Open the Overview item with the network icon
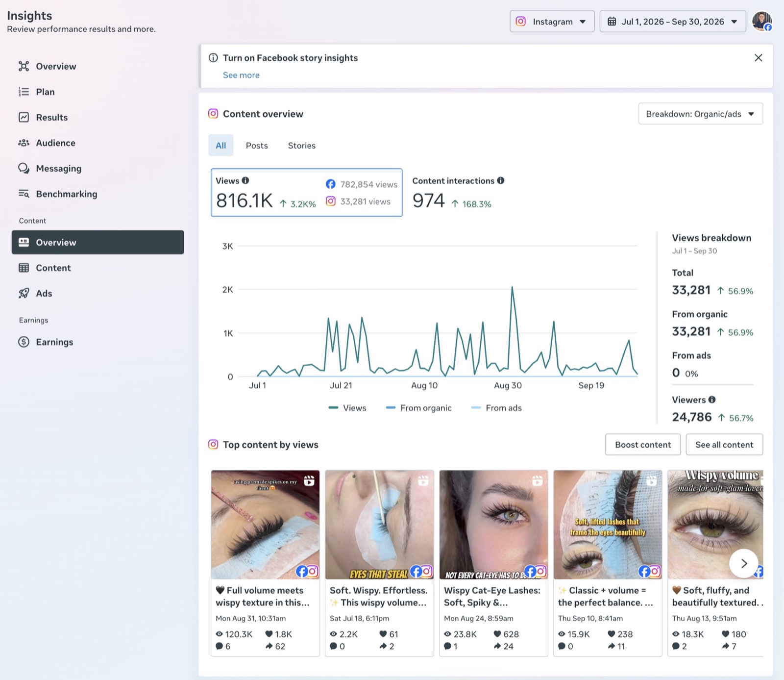The image size is (784, 680). (x=24, y=66)
